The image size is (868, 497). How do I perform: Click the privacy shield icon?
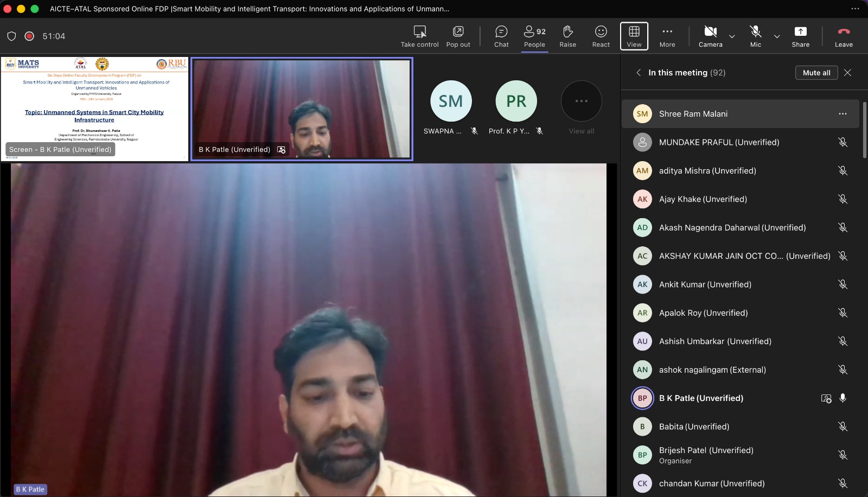click(11, 36)
